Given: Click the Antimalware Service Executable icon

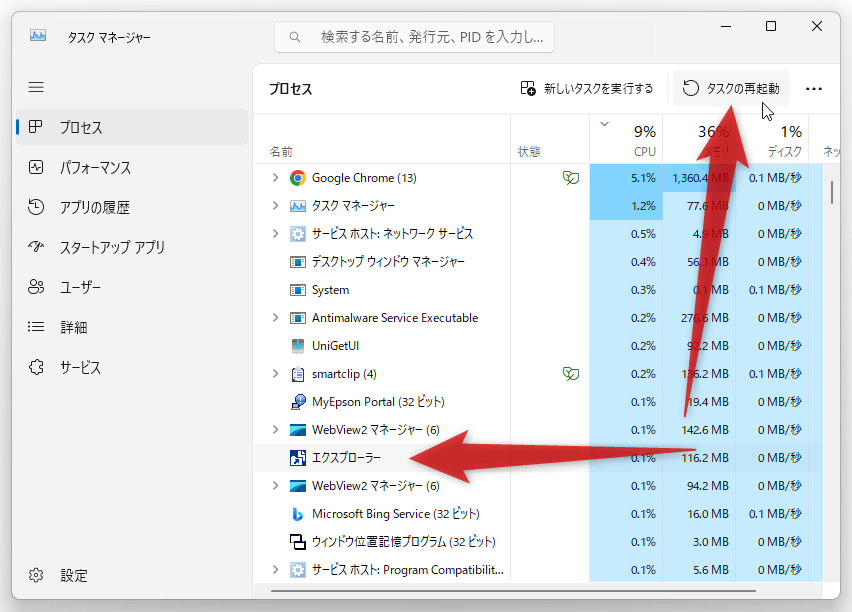Looking at the screenshot, I should coord(298,318).
